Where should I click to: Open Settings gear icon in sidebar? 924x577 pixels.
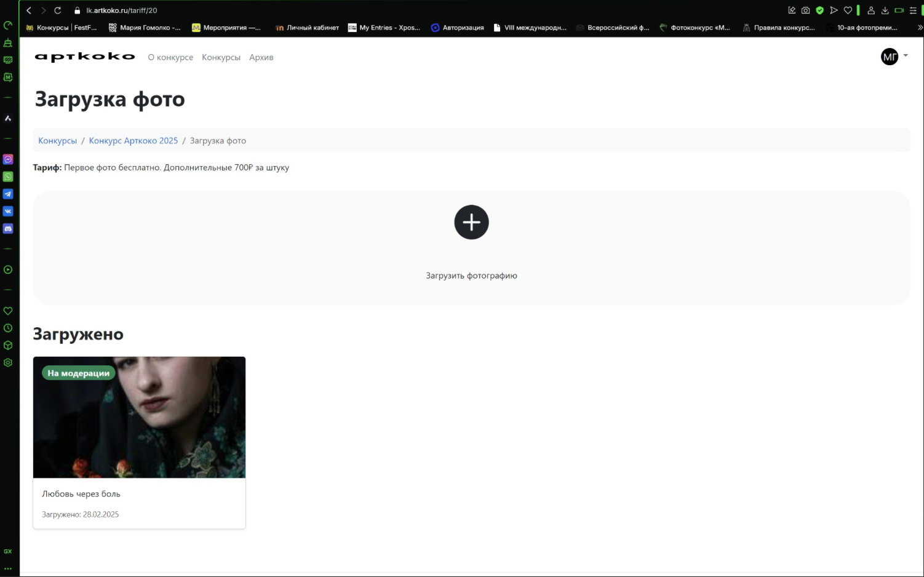point(8,362)
